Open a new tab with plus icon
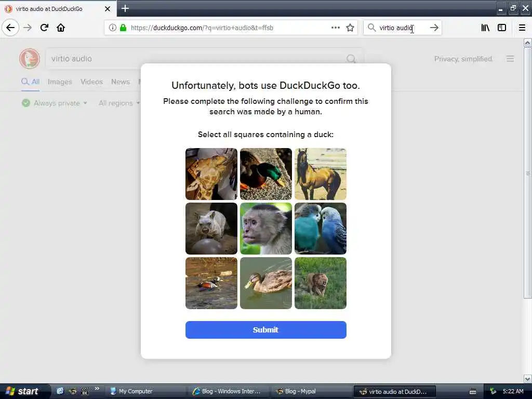This screenshot has width=532, height=399. pyautogui.click(x=125, y=8)
